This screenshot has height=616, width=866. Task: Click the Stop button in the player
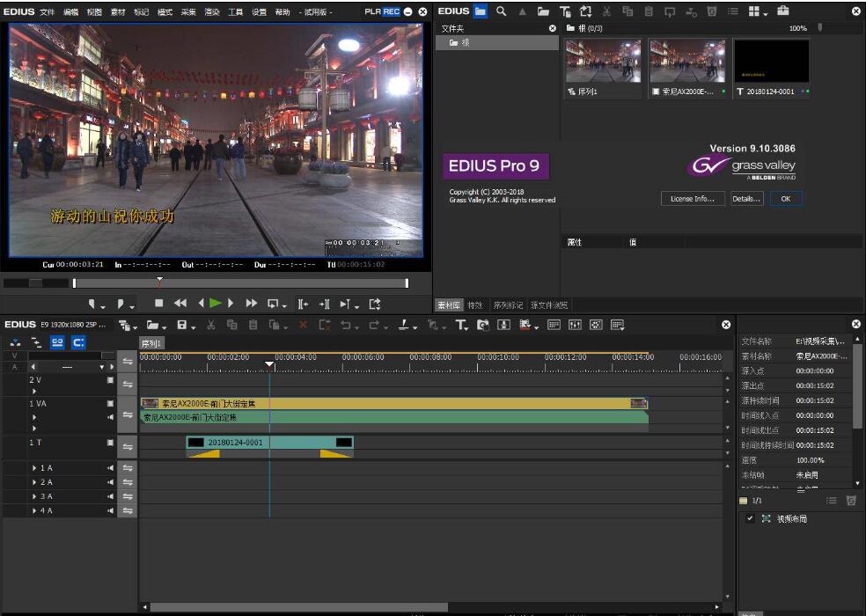point(159,303)
